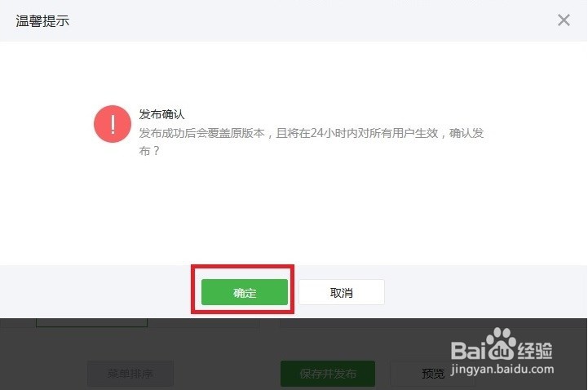Open the jingyan.baidu.com watermark link

[502, 369]
